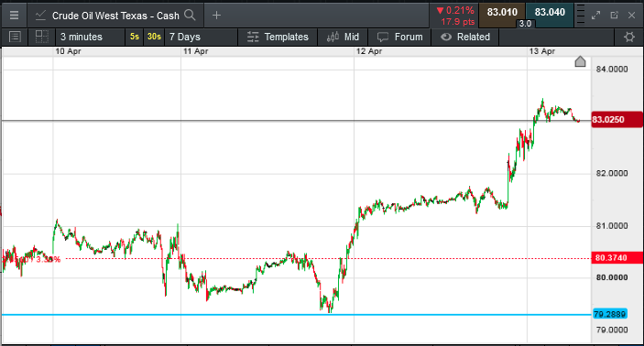The height and width of the screenshot is (346, 644).
Task: Click the red 80.3740 price level label
Action: (617, 258)
